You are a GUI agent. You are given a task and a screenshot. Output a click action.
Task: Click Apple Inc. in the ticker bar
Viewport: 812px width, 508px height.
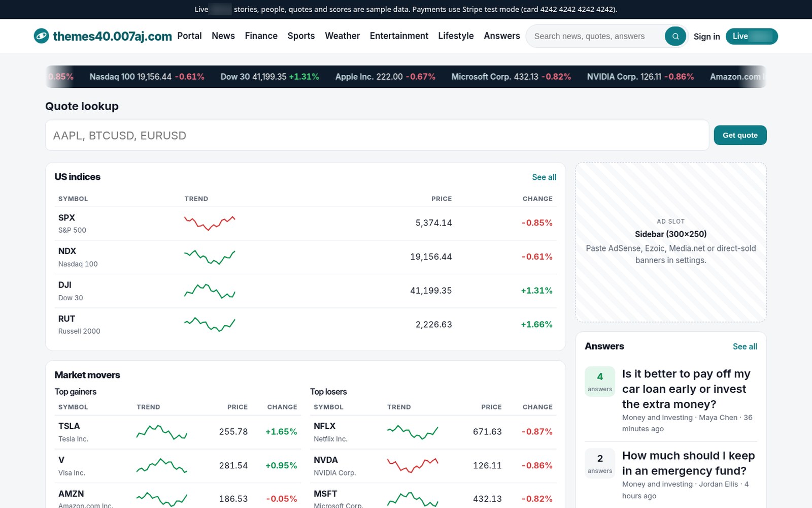click(x=385, y=77)
